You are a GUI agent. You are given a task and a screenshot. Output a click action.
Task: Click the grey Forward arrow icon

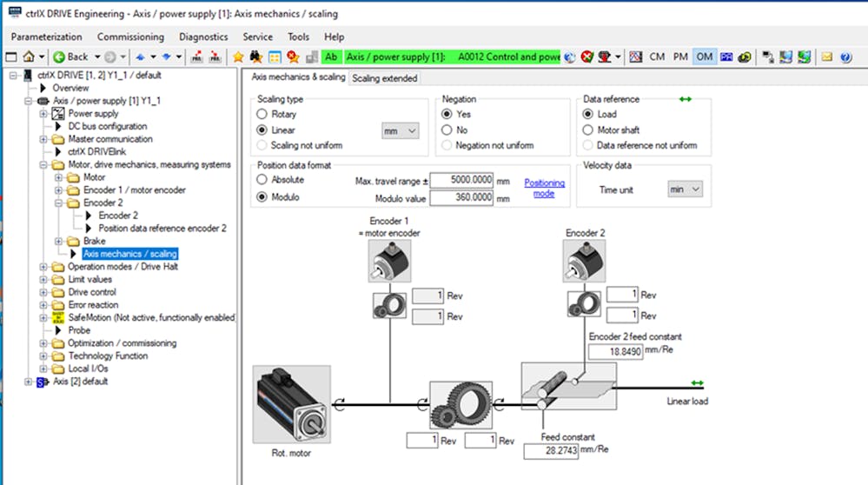tap(110, 57)
